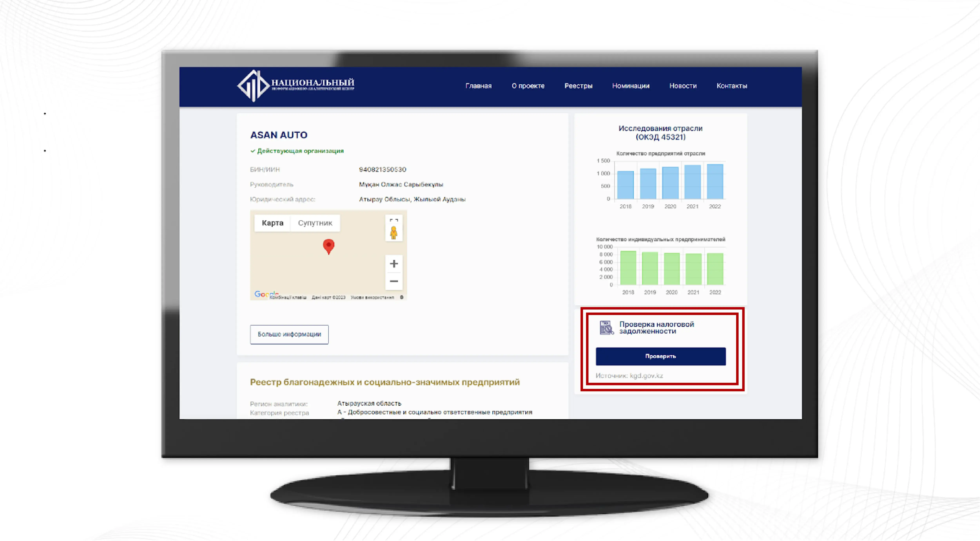Open the О проекте menu item
Screen dimensions: 980x541
pyautogui.click(x=528, y=86)
